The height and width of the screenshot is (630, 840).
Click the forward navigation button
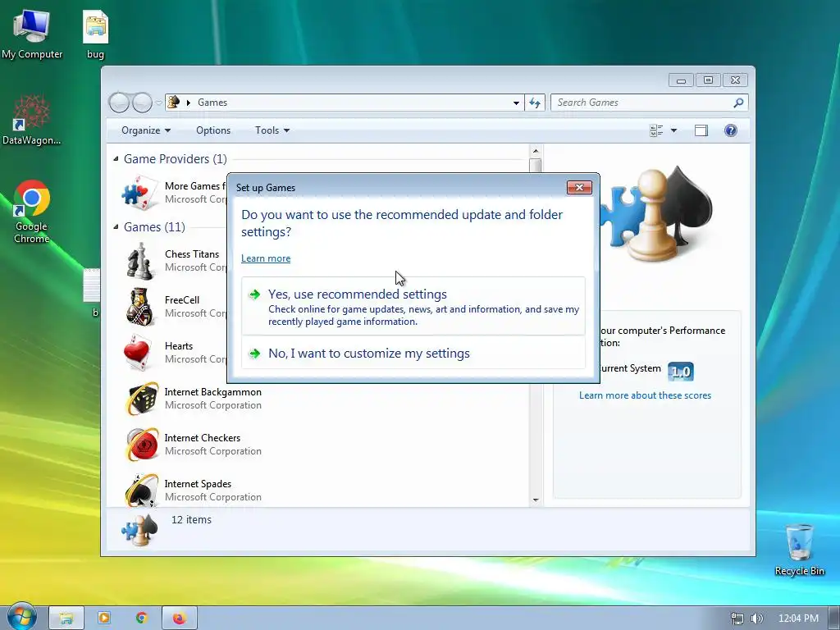[142, 103]
